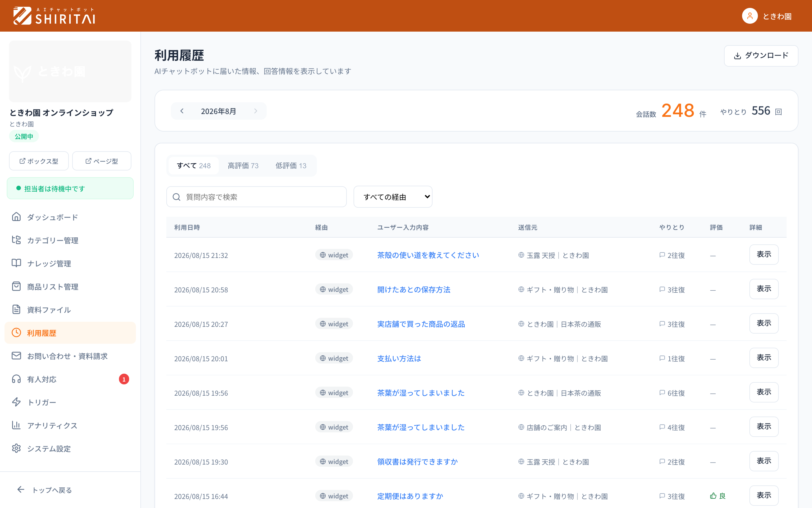Click the 公開中 status badge
Screen dimensions: 812x508
[24, 136]
